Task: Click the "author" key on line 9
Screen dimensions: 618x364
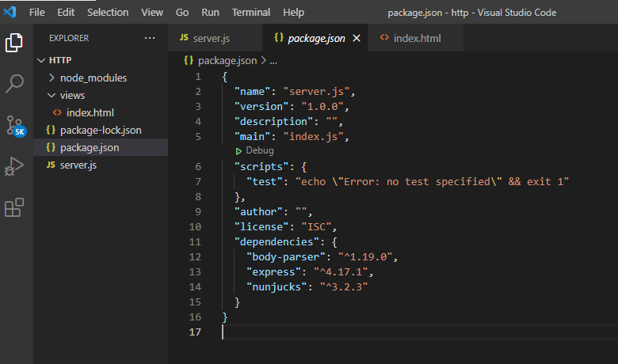Action: [x=258, y=212]
